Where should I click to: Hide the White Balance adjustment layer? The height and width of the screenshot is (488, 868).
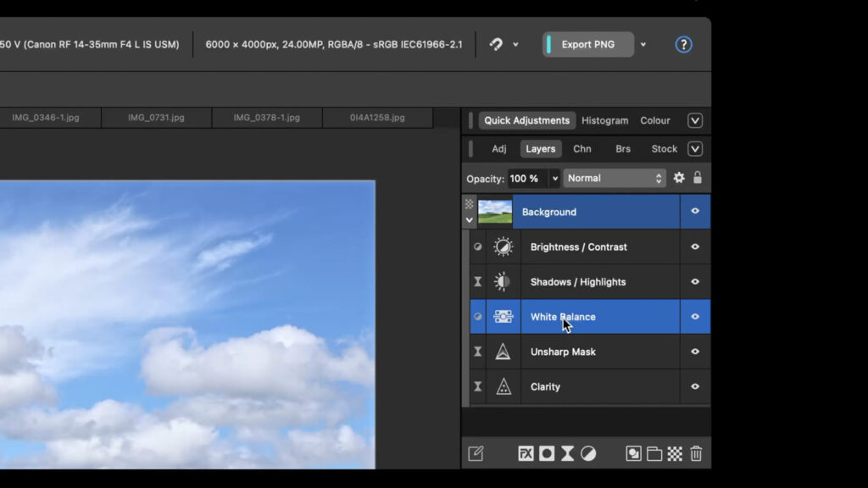[694, 316]
